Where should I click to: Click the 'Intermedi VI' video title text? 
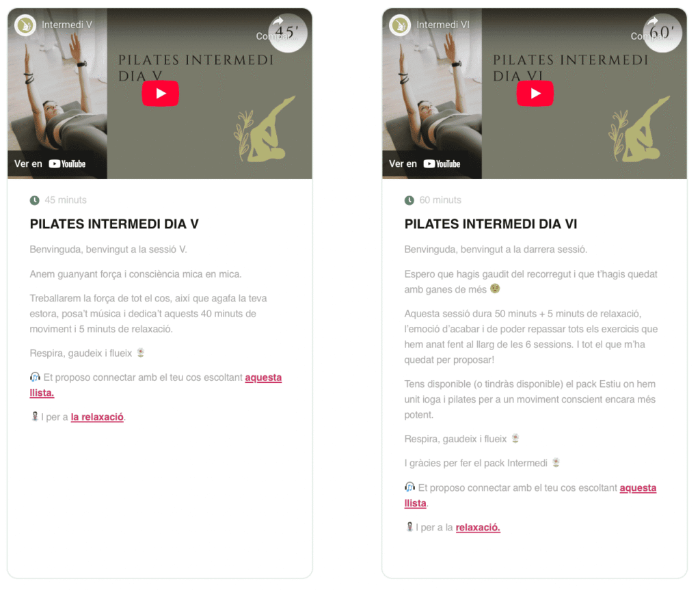443,25
